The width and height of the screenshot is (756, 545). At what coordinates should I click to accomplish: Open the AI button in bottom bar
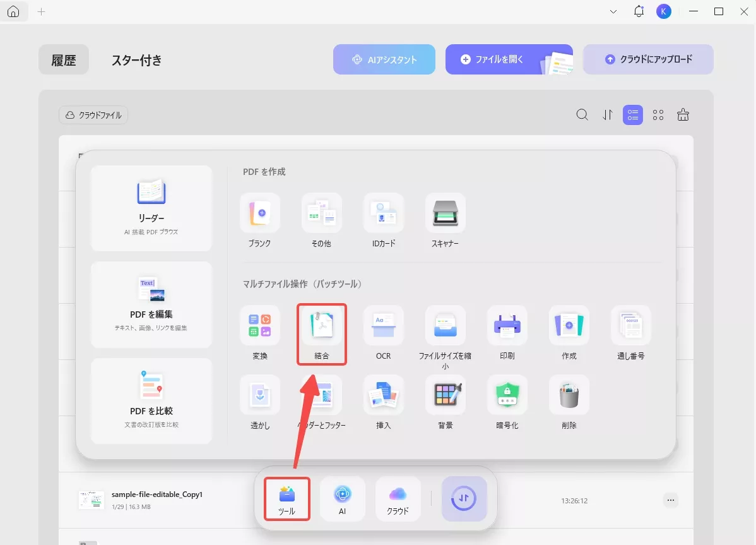[342, 499]
